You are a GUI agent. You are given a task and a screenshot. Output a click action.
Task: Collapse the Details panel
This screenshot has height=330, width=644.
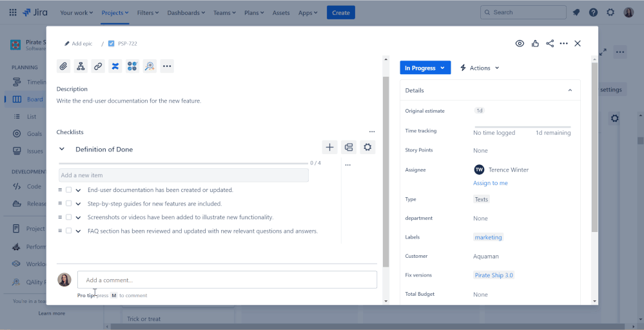click(x=570, y=90)
